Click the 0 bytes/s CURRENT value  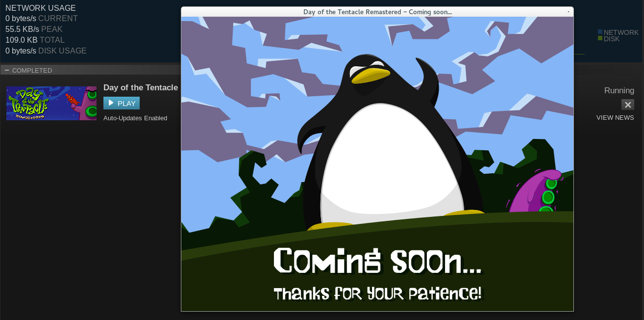pyautogui.click(x=42, y=19)
